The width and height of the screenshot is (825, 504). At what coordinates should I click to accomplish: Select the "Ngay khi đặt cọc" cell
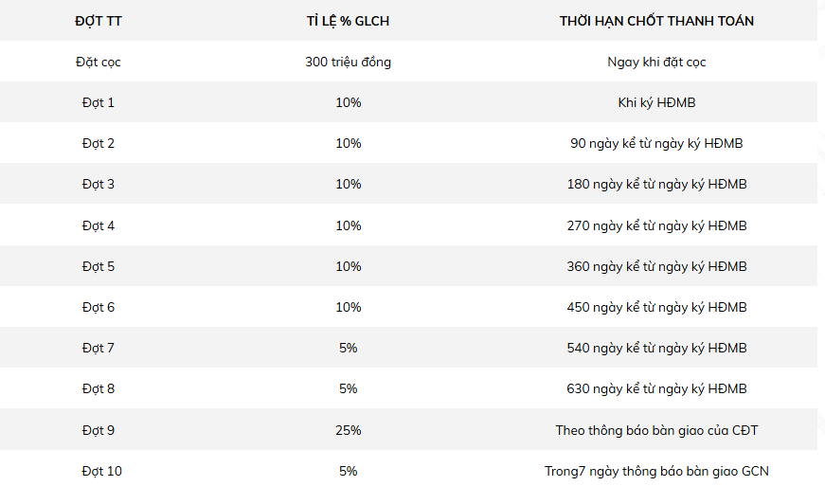click(x=656, y=62)
